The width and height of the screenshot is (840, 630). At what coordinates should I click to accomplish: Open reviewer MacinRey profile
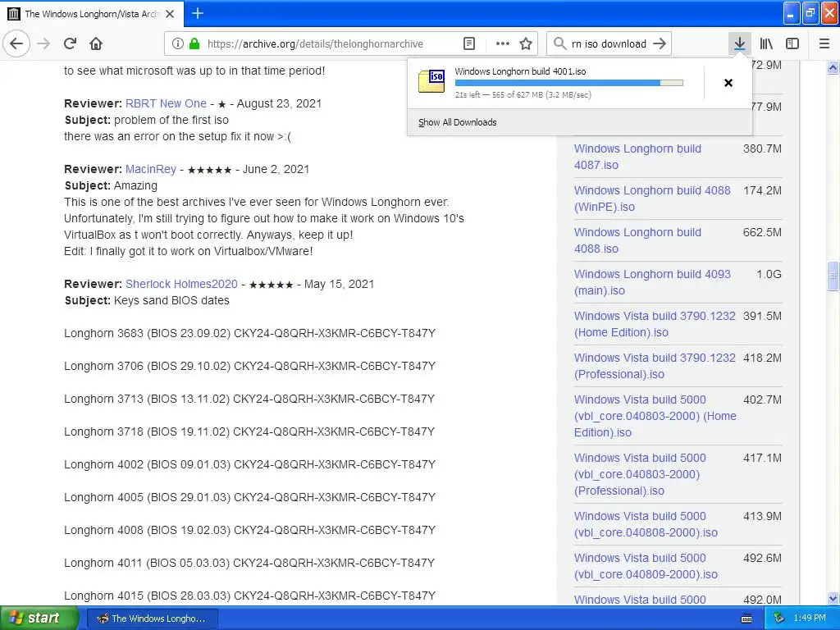(151, 169)
